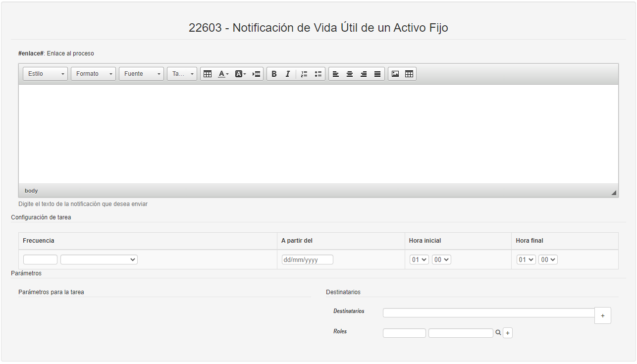Justify the paragraph text

pyautogui.click(x=377, y=74)
